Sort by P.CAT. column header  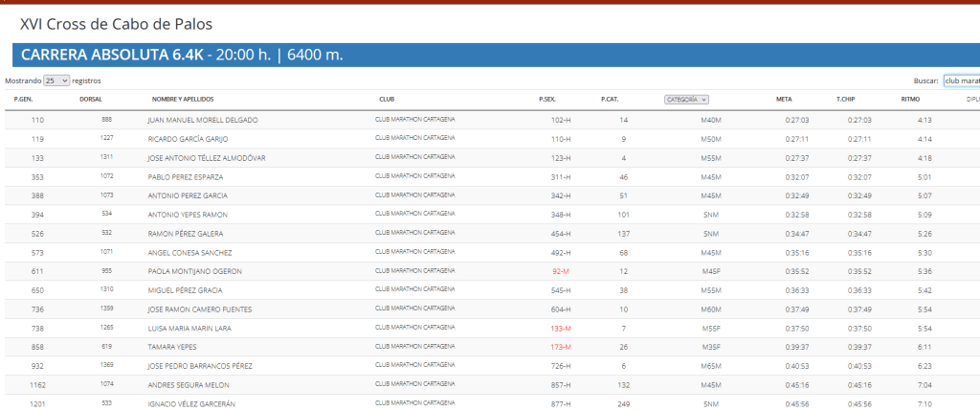(610, 100)
